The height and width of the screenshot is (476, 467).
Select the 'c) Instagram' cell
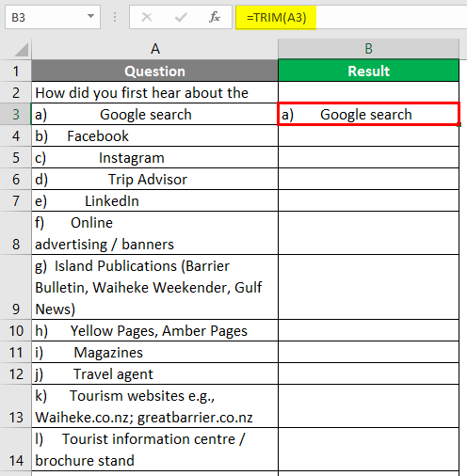click(x=154, y=157)
